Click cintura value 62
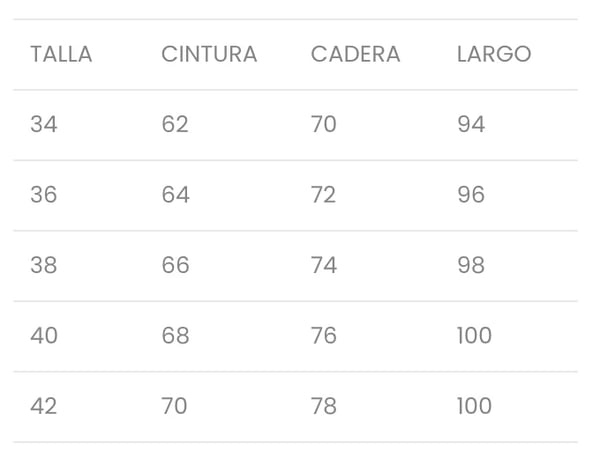The image size is (600, 458). (175, 124)
